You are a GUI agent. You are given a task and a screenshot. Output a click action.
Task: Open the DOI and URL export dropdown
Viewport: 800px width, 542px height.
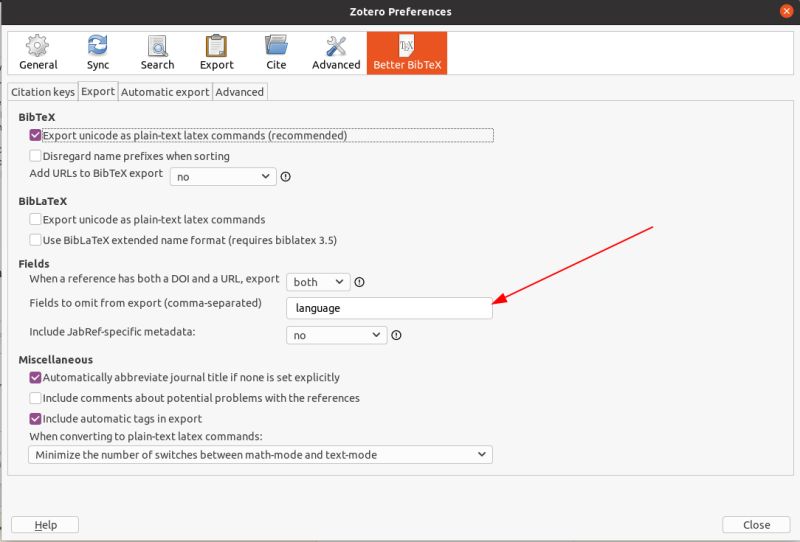pos(318,282)
